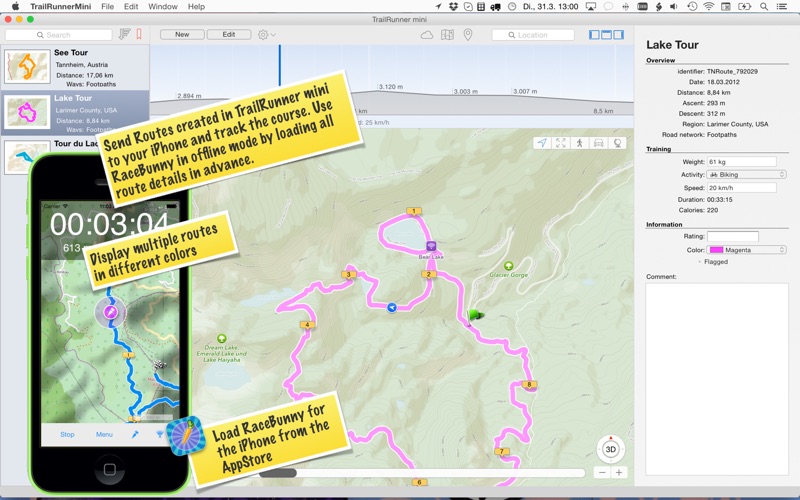Click inside the Comment text area

(x=717, y=379)
